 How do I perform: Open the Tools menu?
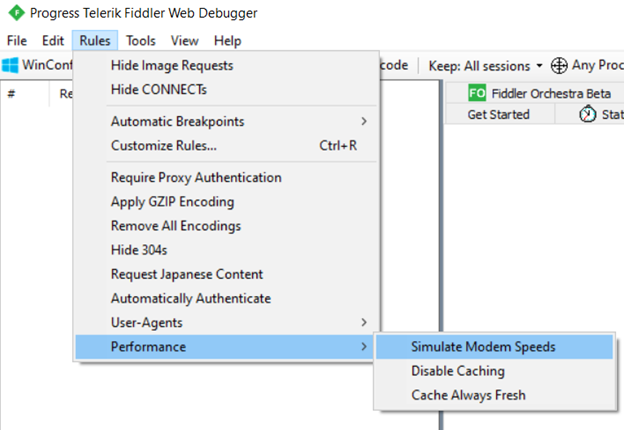141,41
